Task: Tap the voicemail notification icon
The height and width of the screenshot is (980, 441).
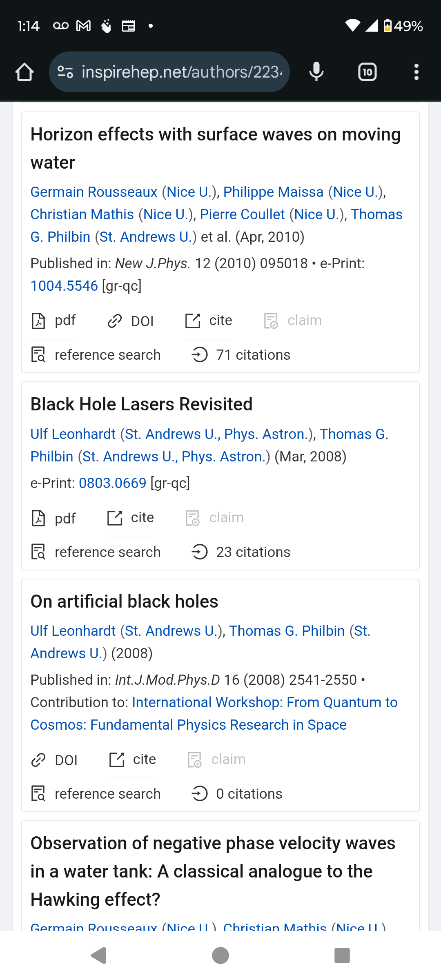Action: coord(61,26)
